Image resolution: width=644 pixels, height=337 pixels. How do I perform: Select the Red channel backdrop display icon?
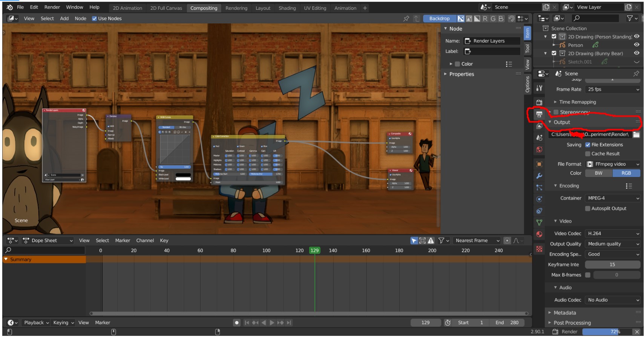[x=485, y=18]
